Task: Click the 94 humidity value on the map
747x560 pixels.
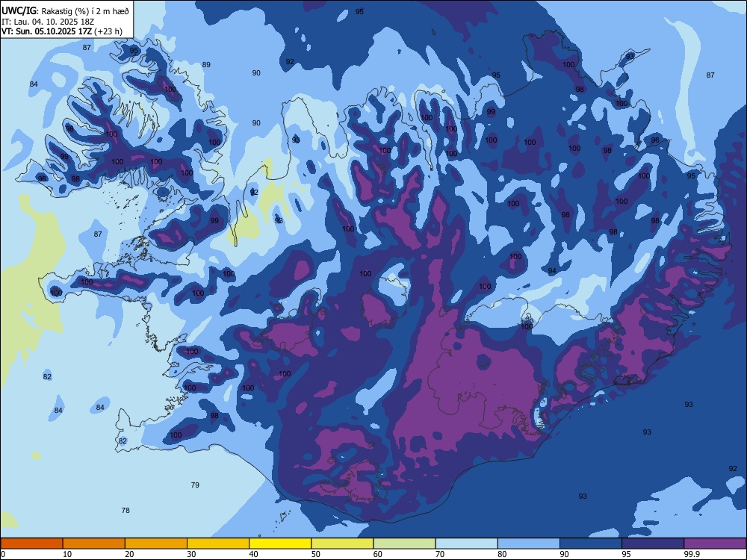Action: pos(552,271)
